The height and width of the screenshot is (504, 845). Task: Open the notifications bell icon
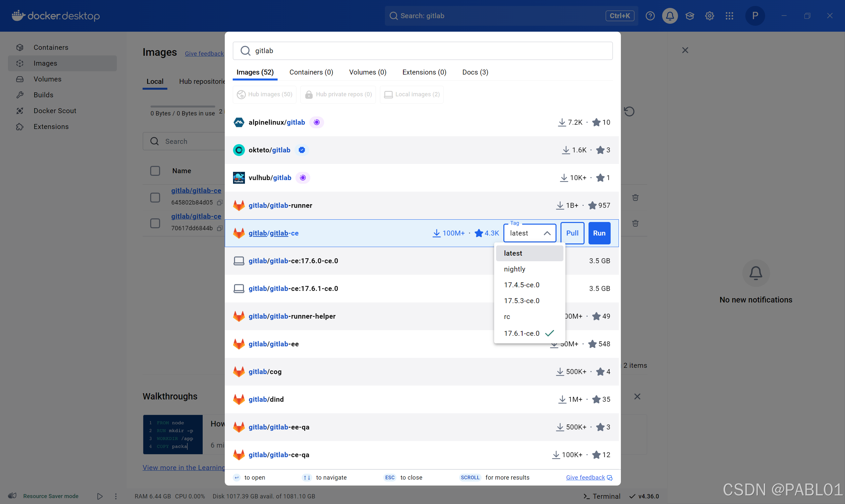[670, 16]
